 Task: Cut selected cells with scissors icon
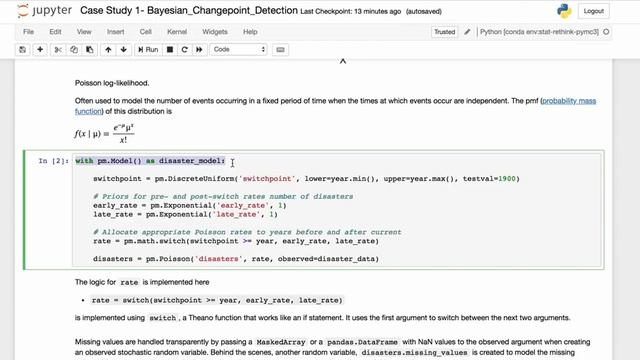click(58, 50)
